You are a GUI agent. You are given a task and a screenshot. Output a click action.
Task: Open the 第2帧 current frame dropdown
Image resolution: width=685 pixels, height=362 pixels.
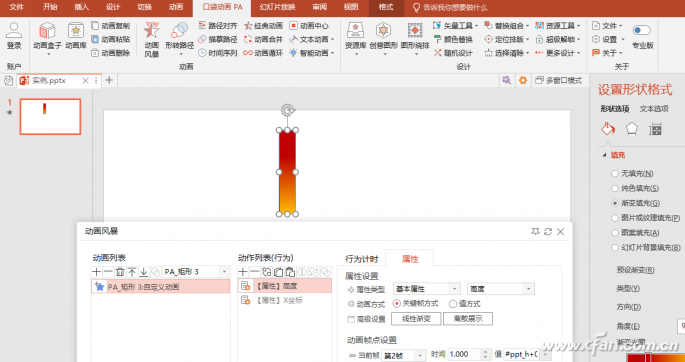421,355
